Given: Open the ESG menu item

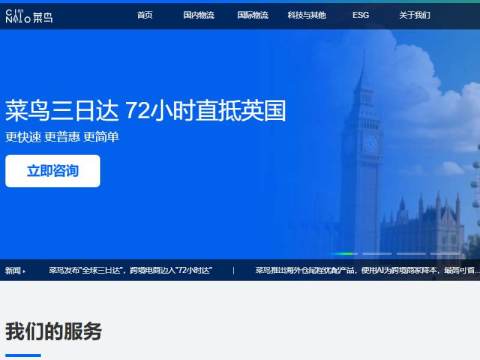Looking at the screenshot, I should pyautogui.click(x=361, y=15).
